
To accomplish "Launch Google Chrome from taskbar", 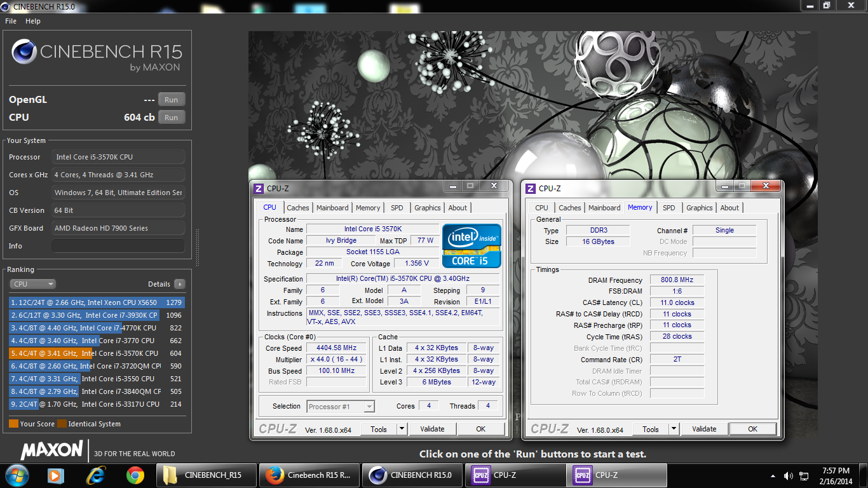I will click(135, 475).
